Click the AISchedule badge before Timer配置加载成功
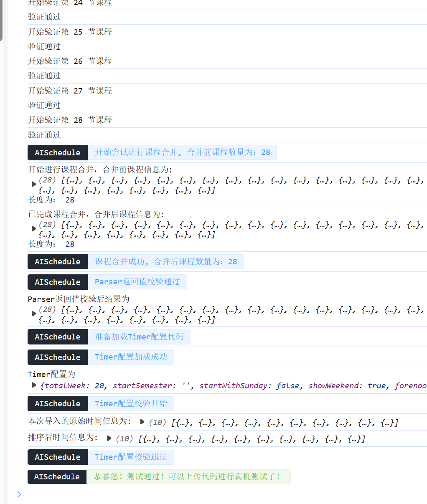 tap(57, 357)
